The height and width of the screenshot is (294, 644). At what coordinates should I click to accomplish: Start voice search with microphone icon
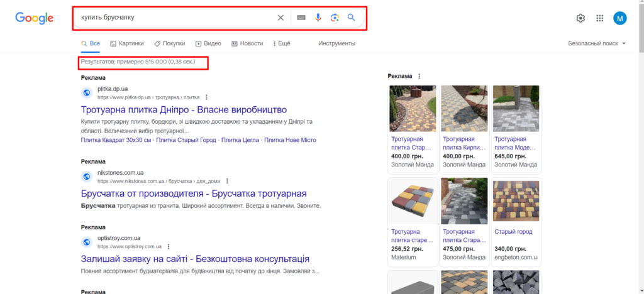point(318,18)
